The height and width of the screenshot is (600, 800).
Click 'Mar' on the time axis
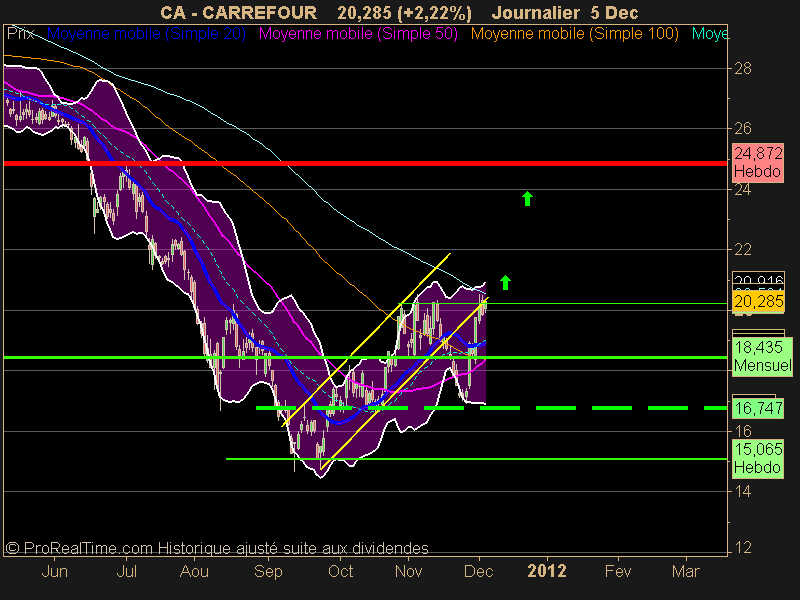click(686, 571)
